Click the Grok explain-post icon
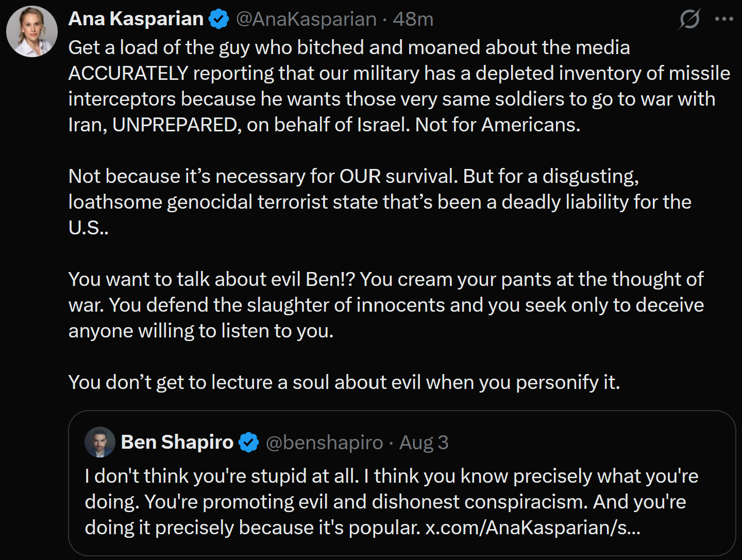742x560 pixels. (689, 19)
